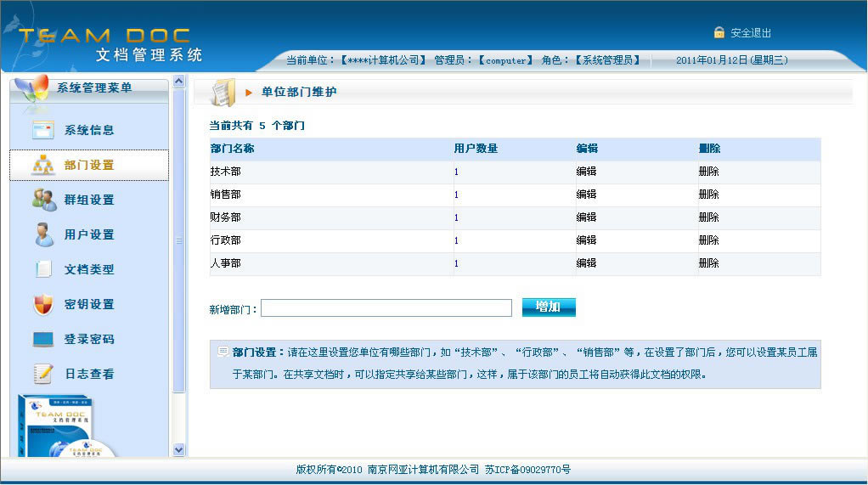Click the sidebar scroll down arrow
The width and height of the screenshot is (868, 485).
pos(178,449)
